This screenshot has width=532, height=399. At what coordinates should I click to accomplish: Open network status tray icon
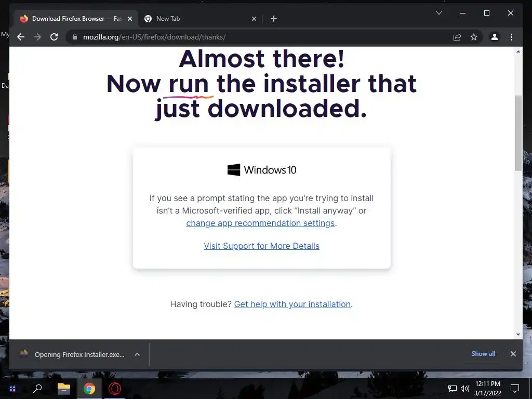(453, 388)
